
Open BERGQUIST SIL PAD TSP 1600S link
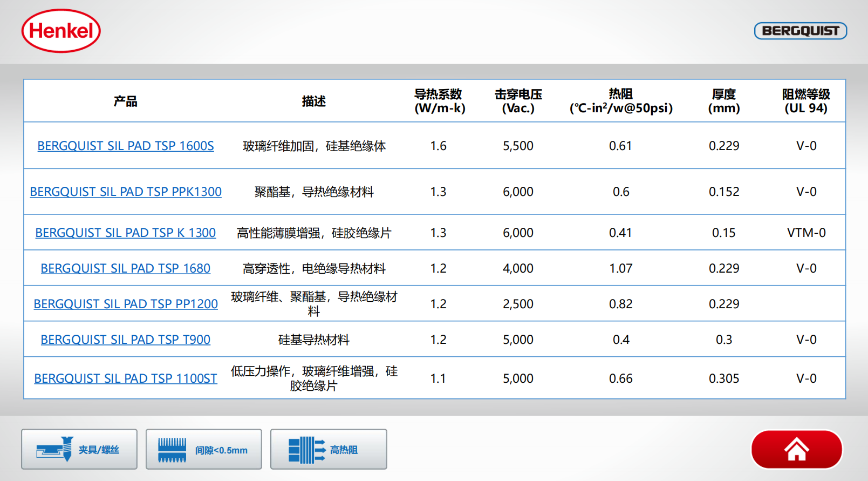pos(125,146)
